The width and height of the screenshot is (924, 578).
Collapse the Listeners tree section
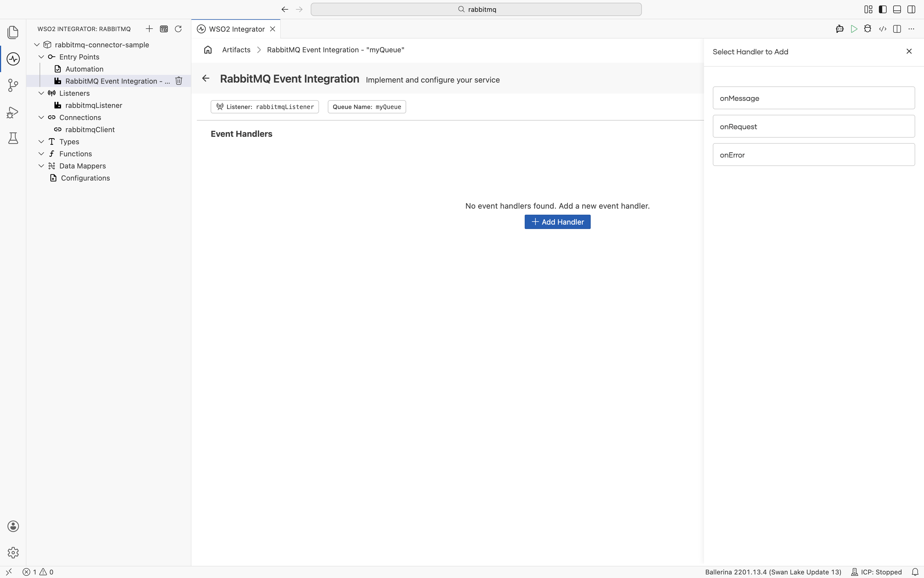[x=41, y=93]
